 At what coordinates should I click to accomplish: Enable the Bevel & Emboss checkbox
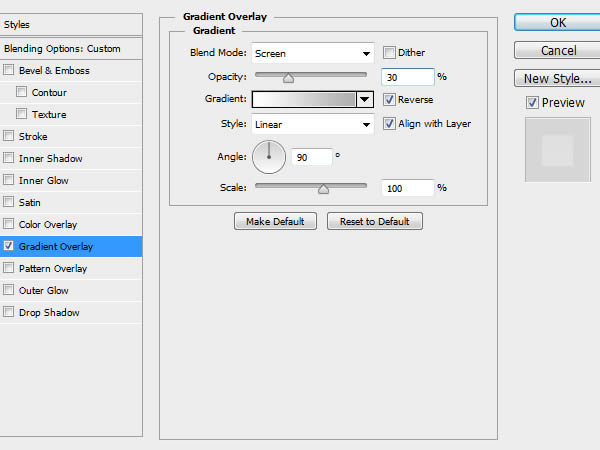coord(8,70)
